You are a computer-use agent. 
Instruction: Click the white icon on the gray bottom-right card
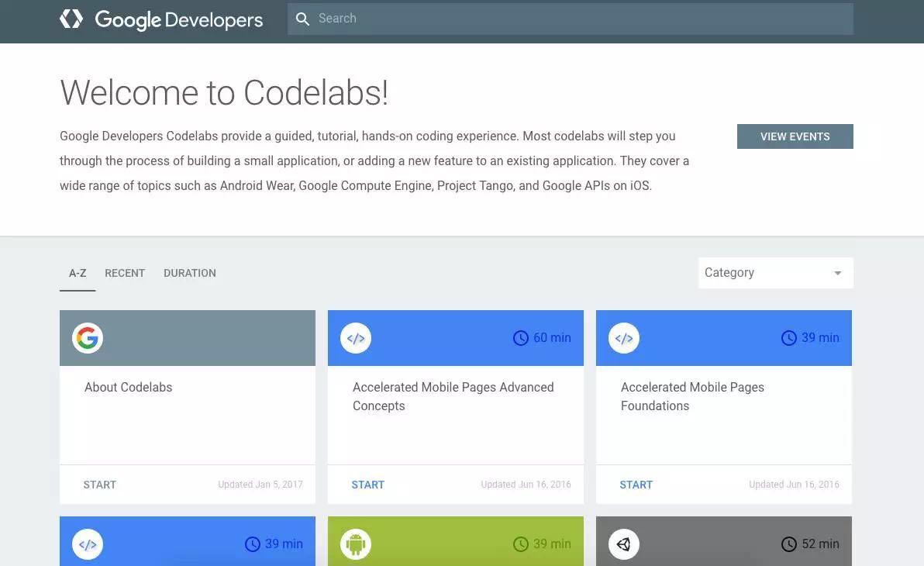(624, 544)
